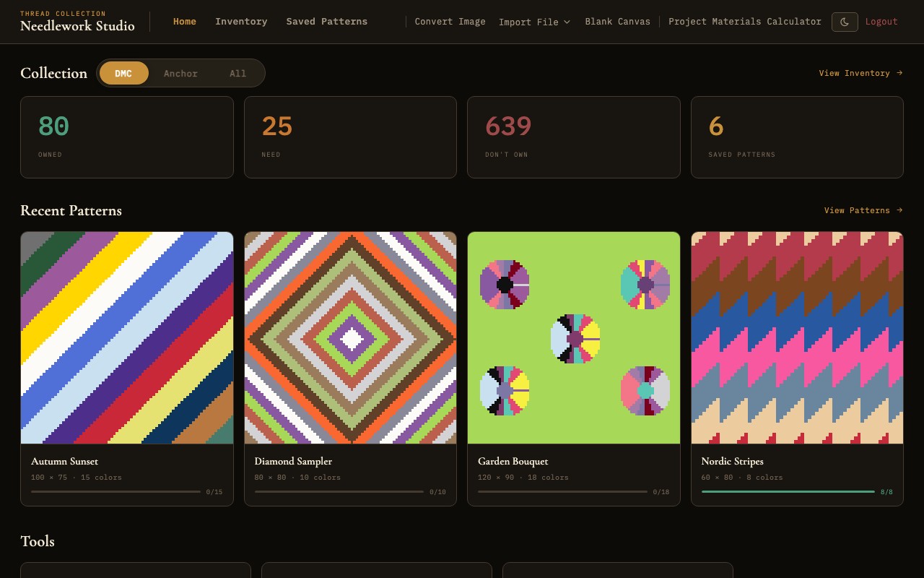Start a Blank Canvas
924x578 pixels.
tap(617, 22)
